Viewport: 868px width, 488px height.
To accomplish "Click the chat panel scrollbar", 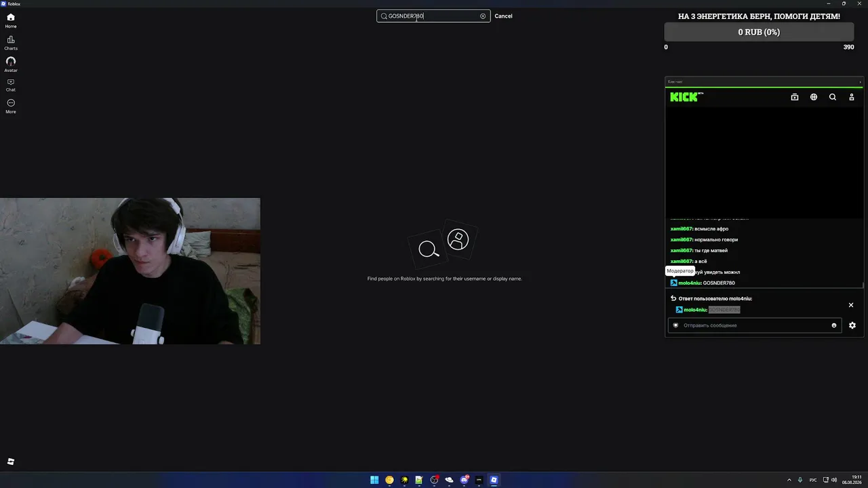I will point(863,285).
